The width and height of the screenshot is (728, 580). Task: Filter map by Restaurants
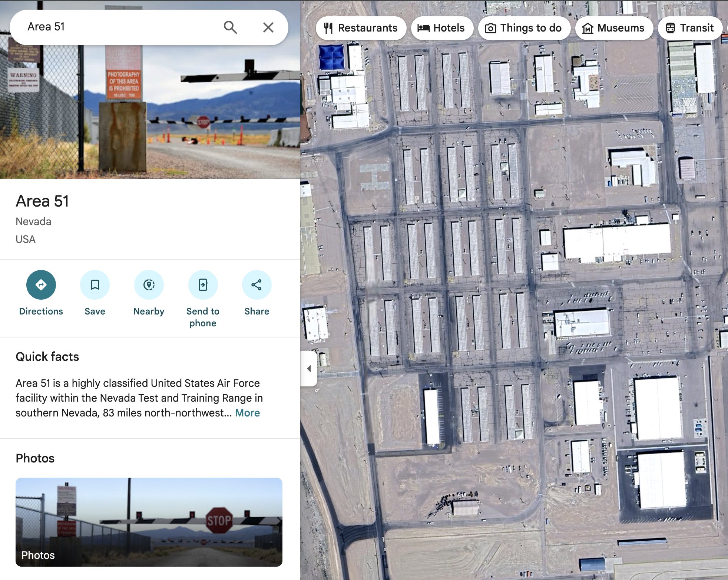tap(361, 28)
